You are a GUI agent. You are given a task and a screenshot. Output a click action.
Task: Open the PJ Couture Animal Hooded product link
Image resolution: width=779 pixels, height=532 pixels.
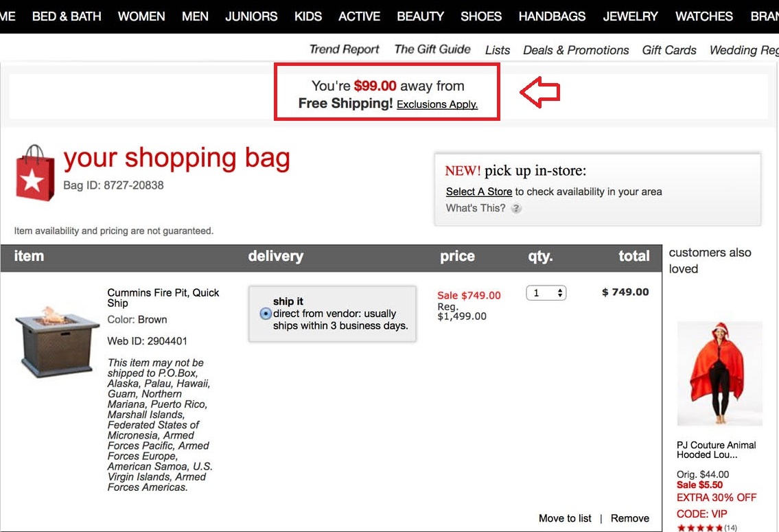[716, 450]
